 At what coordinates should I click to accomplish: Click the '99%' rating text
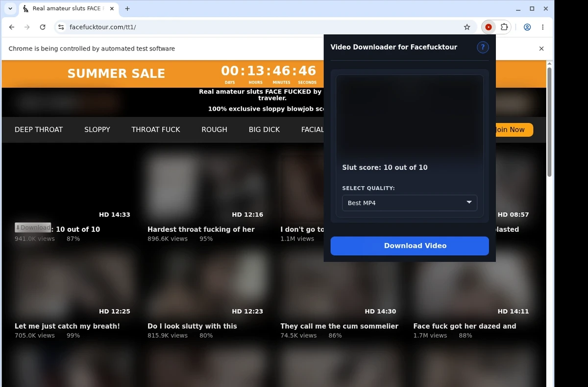click(x=73, y=336)
